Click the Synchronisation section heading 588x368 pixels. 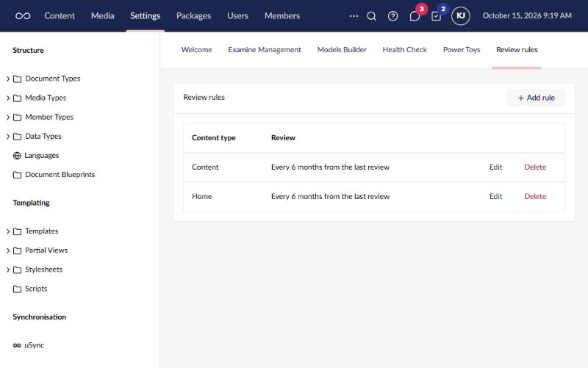click(x=40, y=317)
